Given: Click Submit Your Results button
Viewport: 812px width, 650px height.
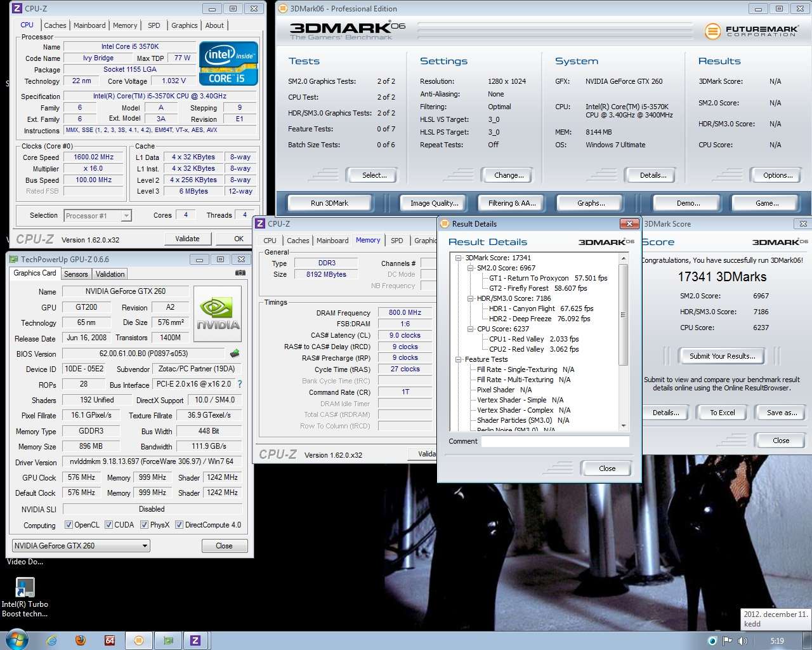Looking at the screenshot, I should click(x=723, y=356).
